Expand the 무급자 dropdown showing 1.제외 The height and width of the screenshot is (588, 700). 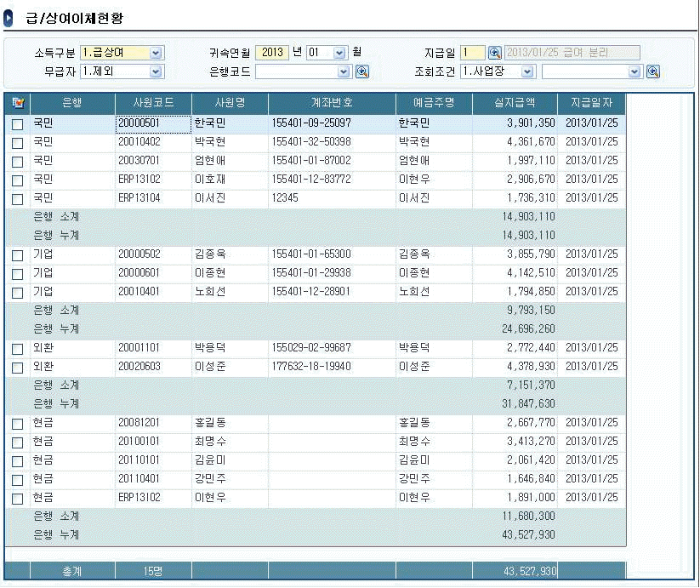click(156, 71)
